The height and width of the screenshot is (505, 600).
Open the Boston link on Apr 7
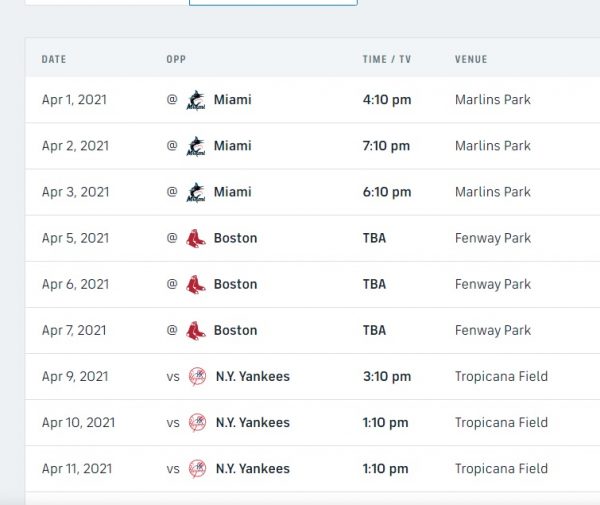235,330
